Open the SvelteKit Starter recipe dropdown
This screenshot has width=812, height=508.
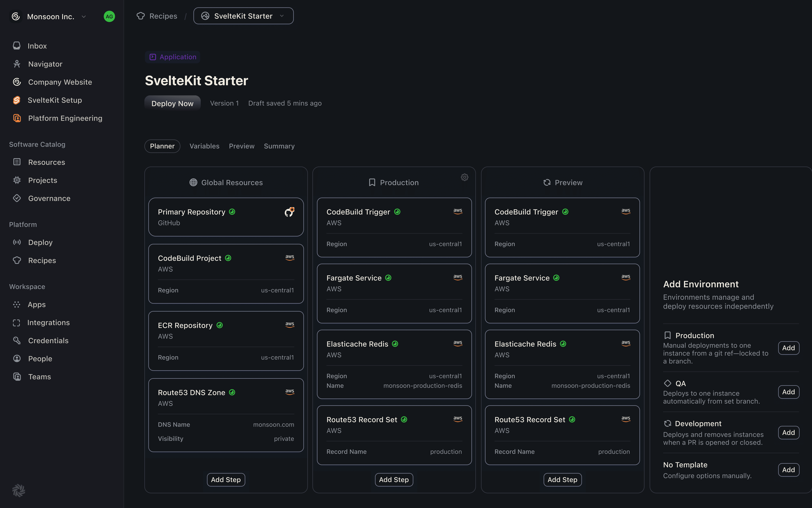pyautogui.click(x=243, y=16)
